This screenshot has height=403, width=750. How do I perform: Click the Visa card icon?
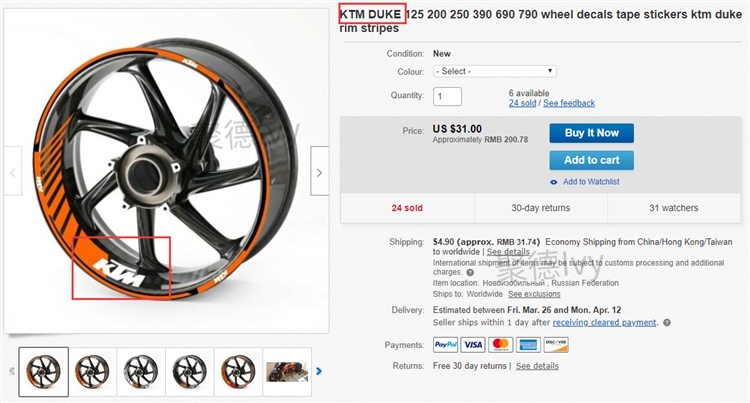(473, 345)
